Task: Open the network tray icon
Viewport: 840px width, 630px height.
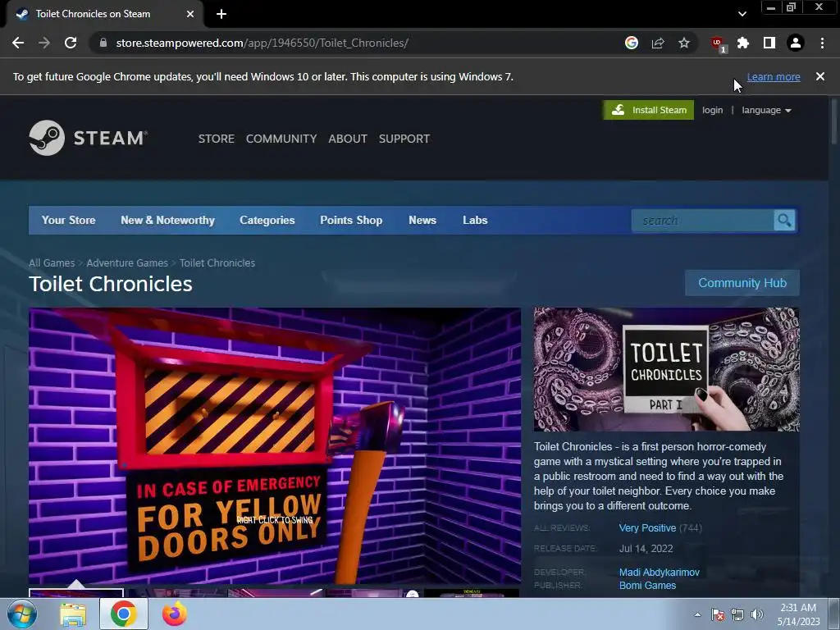Action: click(737, 615)
